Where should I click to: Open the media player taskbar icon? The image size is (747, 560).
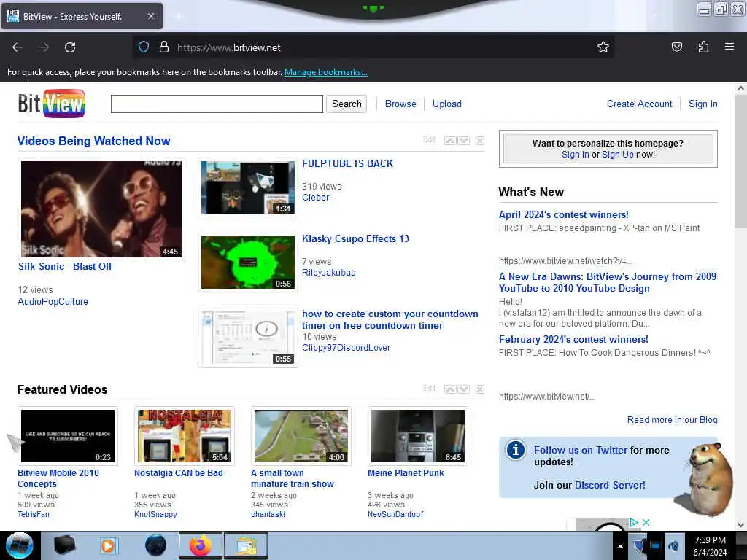click(108, 545)
